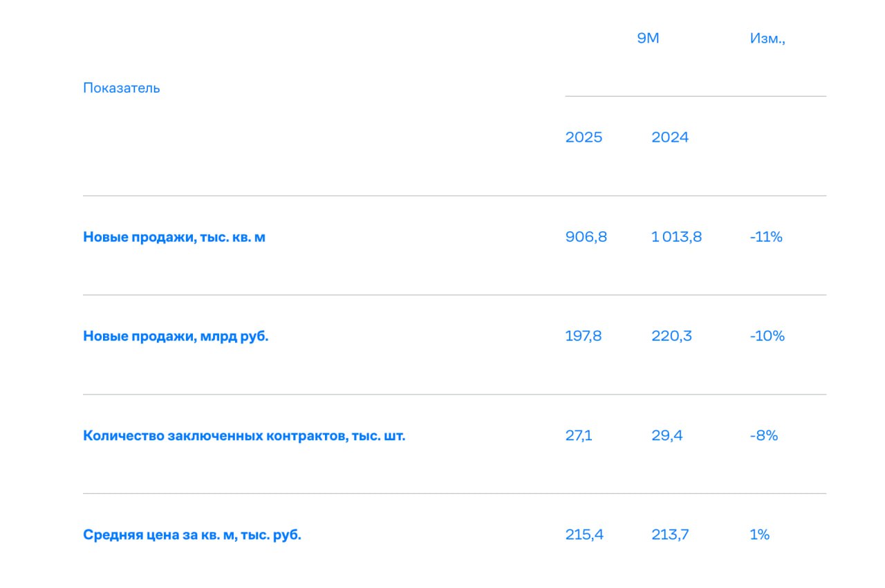Select the 215,4 average price value
Viewport: 885px width, 588px height.
[x=584, y=535]
